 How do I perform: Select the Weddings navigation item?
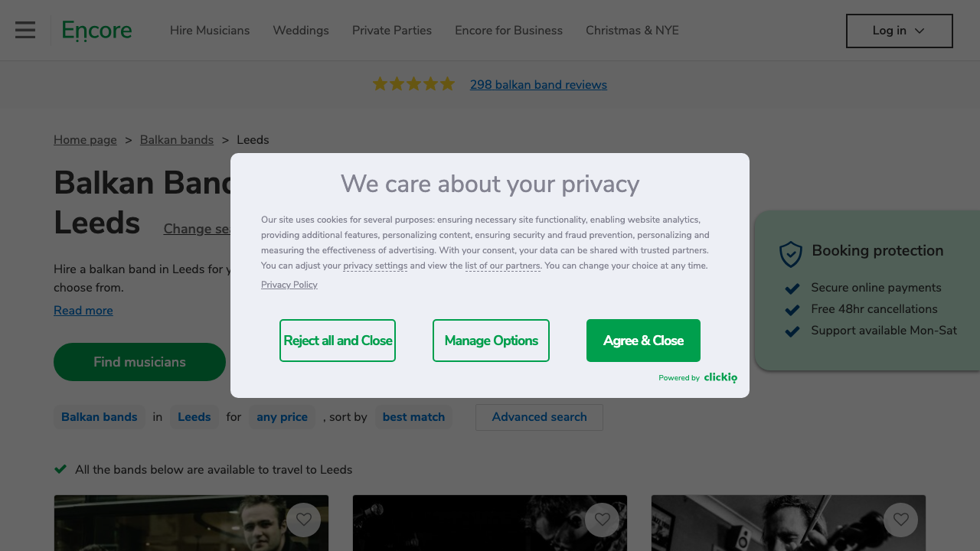tap(300, 31)
